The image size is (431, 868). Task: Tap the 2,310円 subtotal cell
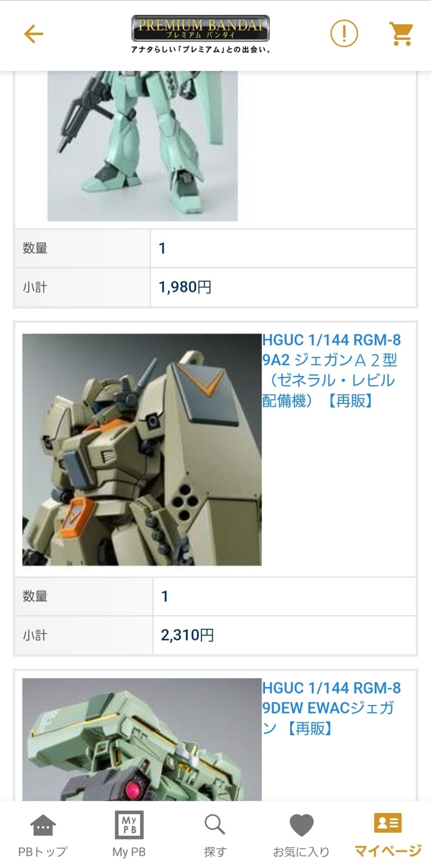click(285, 635)
